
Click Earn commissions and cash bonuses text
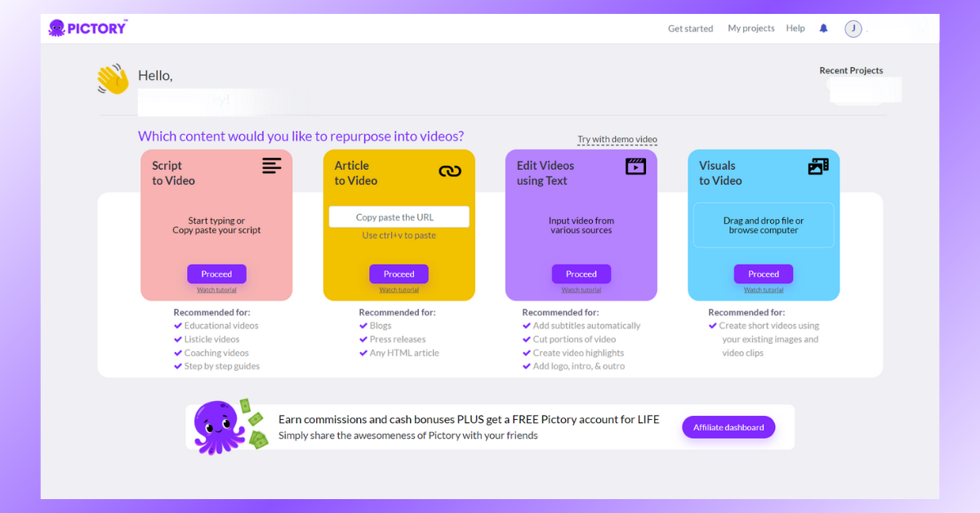(x=469, y=420)
